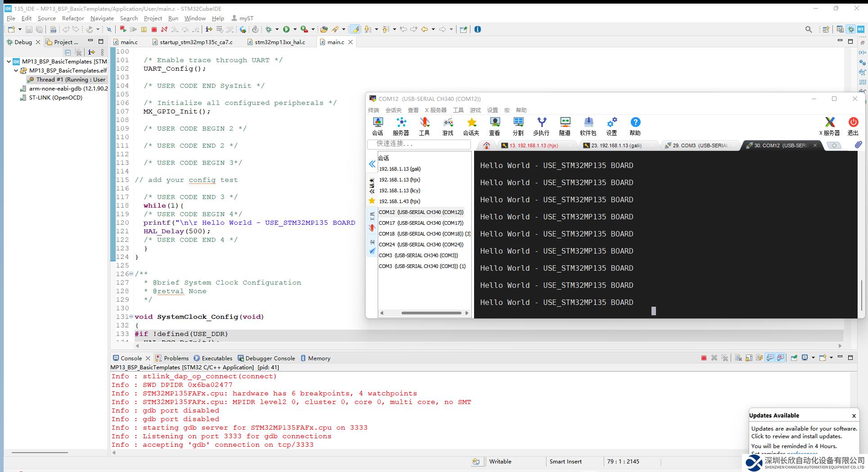Toggle Pin Console button

click(794, 358)
